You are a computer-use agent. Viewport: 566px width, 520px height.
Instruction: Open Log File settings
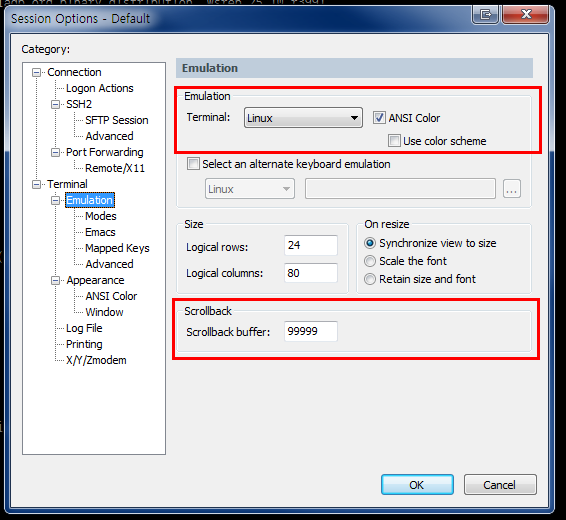(x=84, y=328)
